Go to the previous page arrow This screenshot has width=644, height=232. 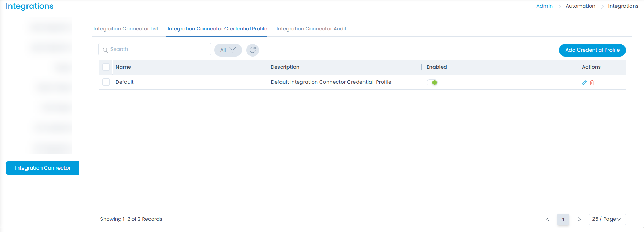click(x=547, y=219)
